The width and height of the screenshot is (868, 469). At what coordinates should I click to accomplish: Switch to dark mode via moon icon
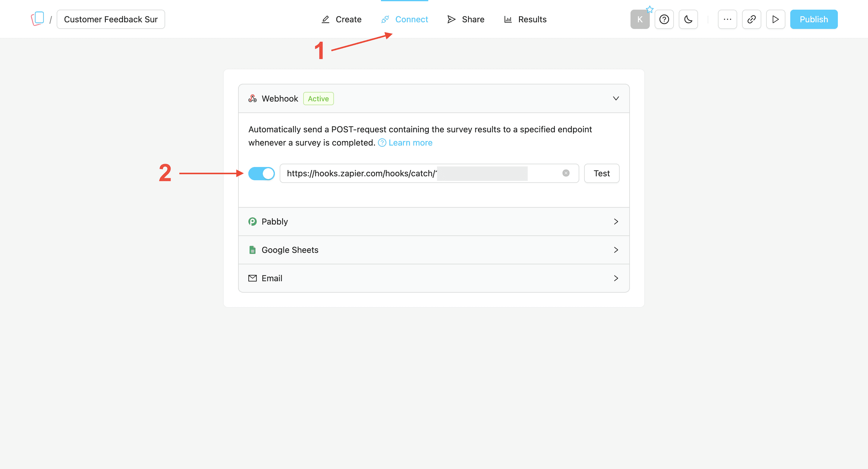(x=688, y=19)
